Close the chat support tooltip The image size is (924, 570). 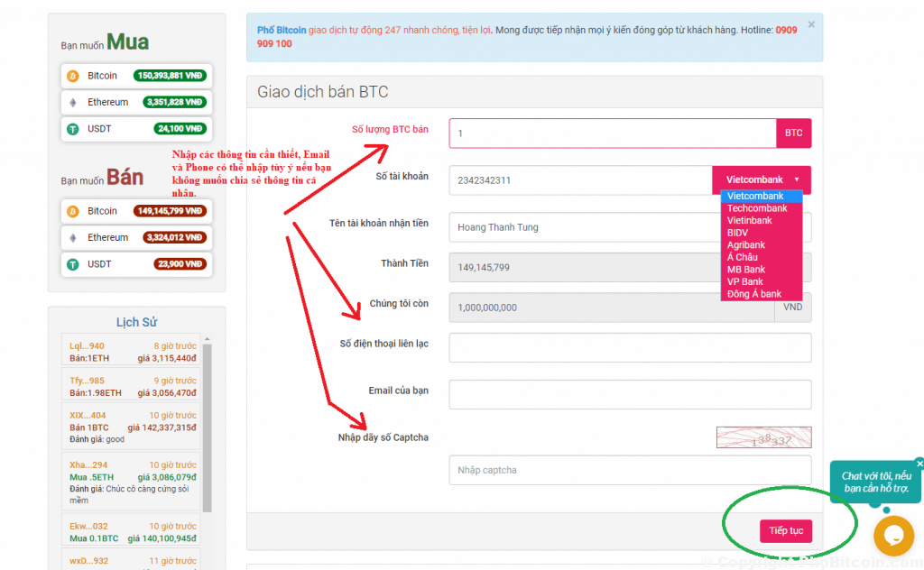919,463
